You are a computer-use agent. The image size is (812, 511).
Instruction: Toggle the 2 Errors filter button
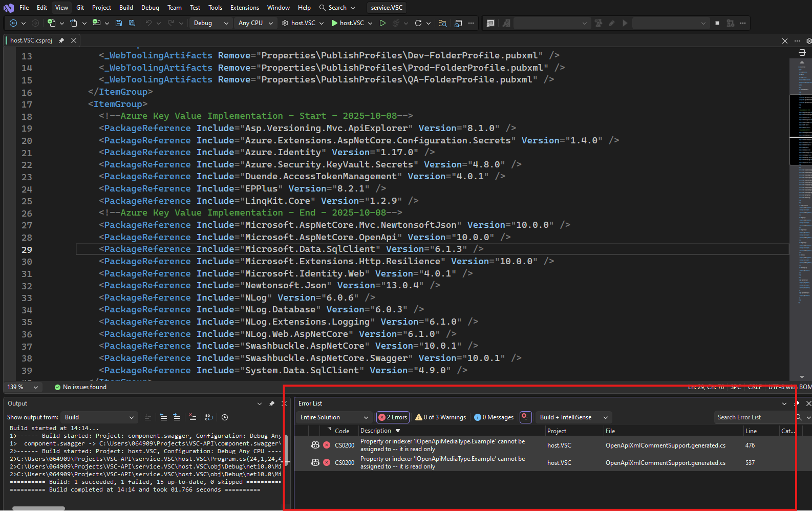coord(393,417)
